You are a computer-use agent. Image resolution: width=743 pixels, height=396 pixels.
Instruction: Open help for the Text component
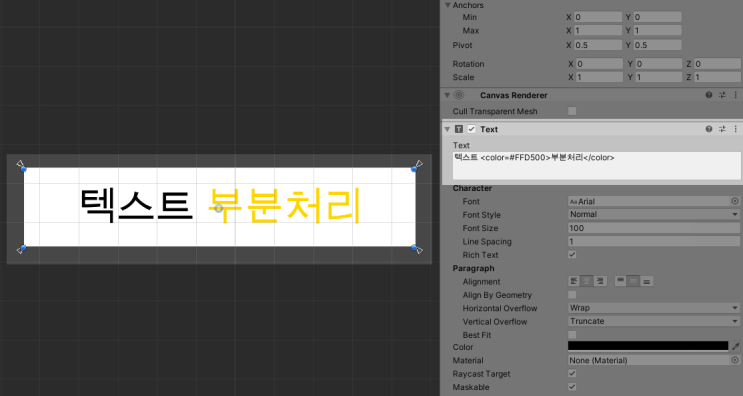708,129
